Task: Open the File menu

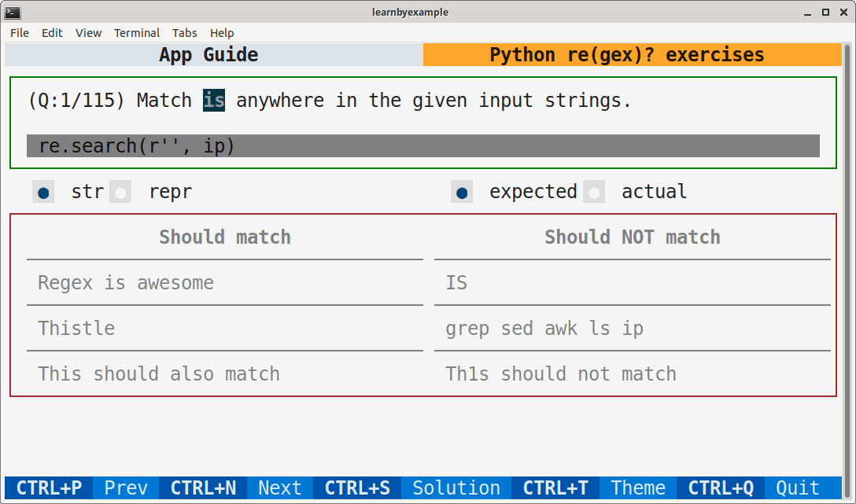Action: point(18,33)
